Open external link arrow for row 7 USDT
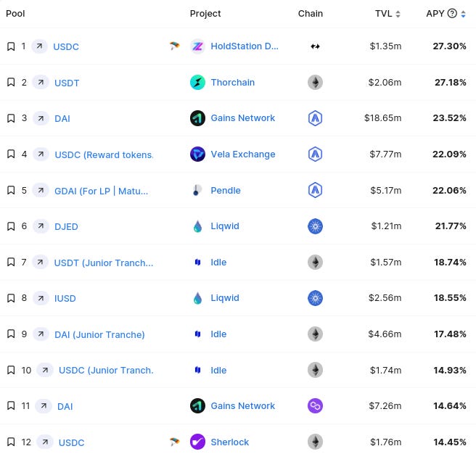This screenshot has height=454, width=476. point(40,263)
